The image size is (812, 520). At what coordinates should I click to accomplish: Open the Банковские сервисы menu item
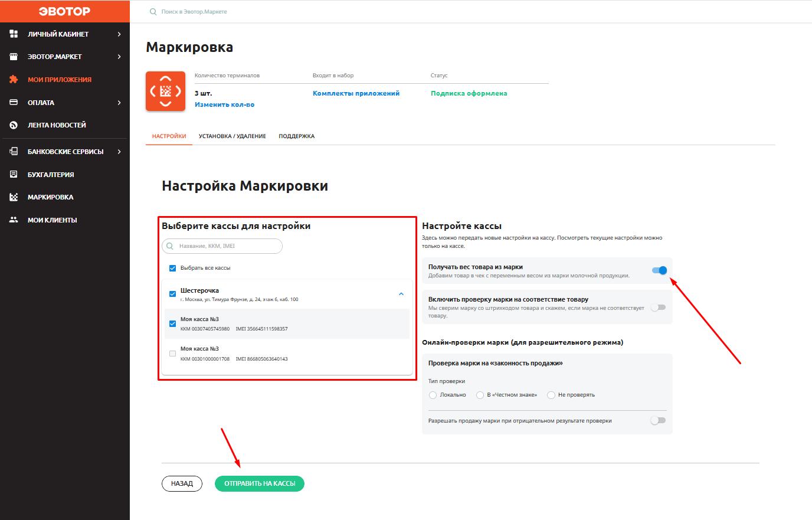[x=65, y=152]
